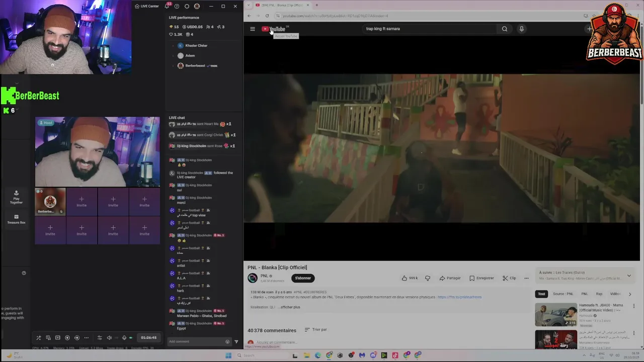Click the first Invite slot beside host

coord(82,201)
